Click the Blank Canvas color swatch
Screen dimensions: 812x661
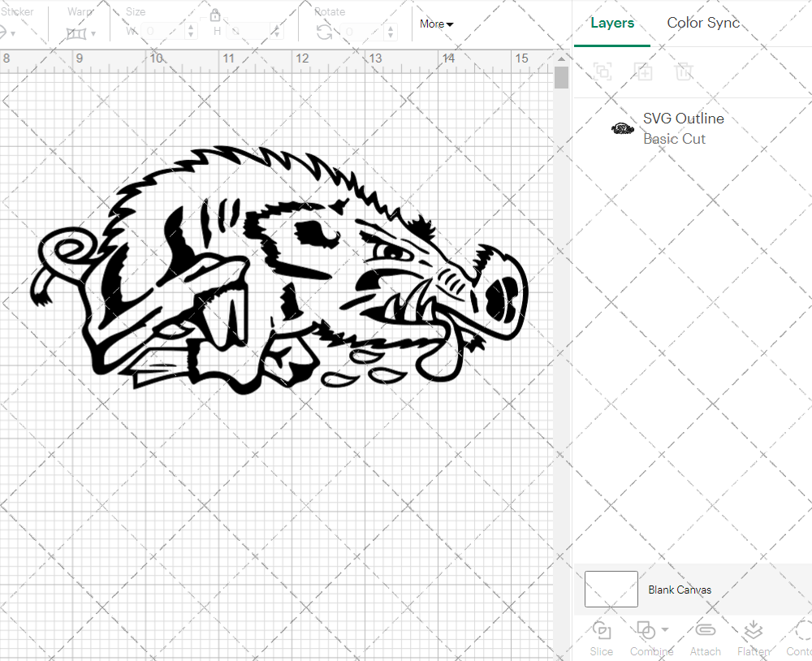pyautogui.click(x=611, y=589)
